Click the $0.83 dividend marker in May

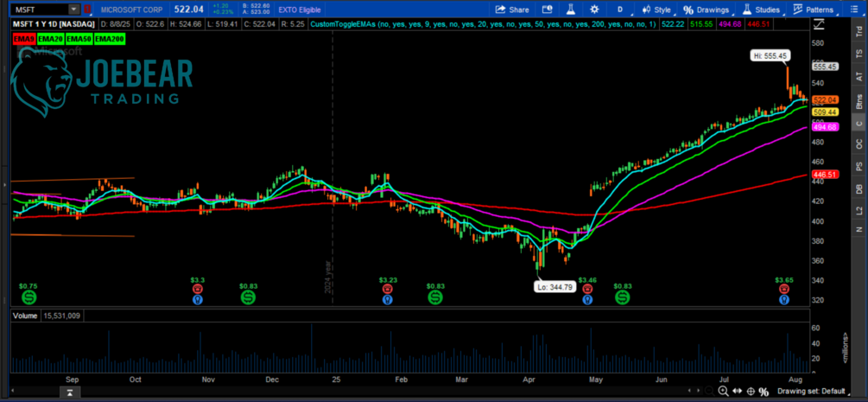tap(624, 298)
